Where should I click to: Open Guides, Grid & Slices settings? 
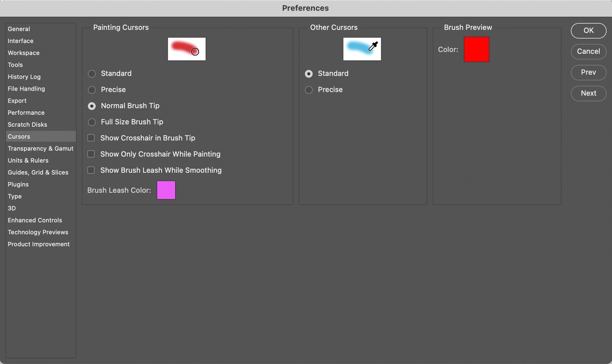(x=38, y=172)
